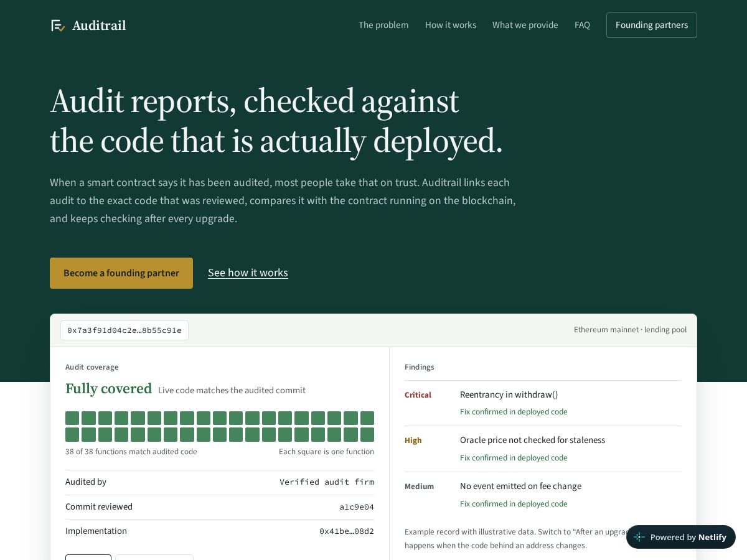
Task: Click the Implementation row label
Action: 96,531
